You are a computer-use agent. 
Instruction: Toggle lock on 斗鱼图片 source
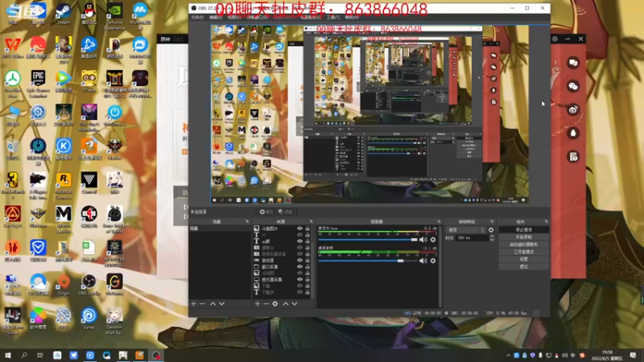tap(308, 228)
